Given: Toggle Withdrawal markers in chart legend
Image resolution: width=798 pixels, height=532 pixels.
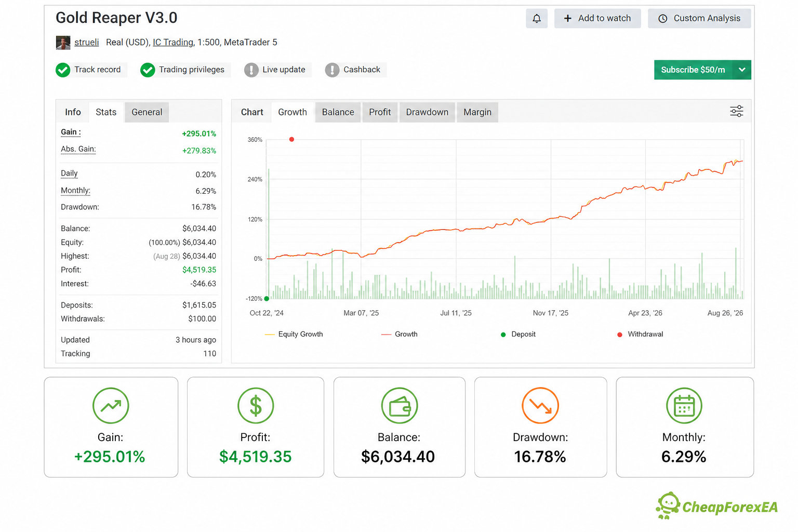Looking at the screenshot, I should [x=640, y=334].
